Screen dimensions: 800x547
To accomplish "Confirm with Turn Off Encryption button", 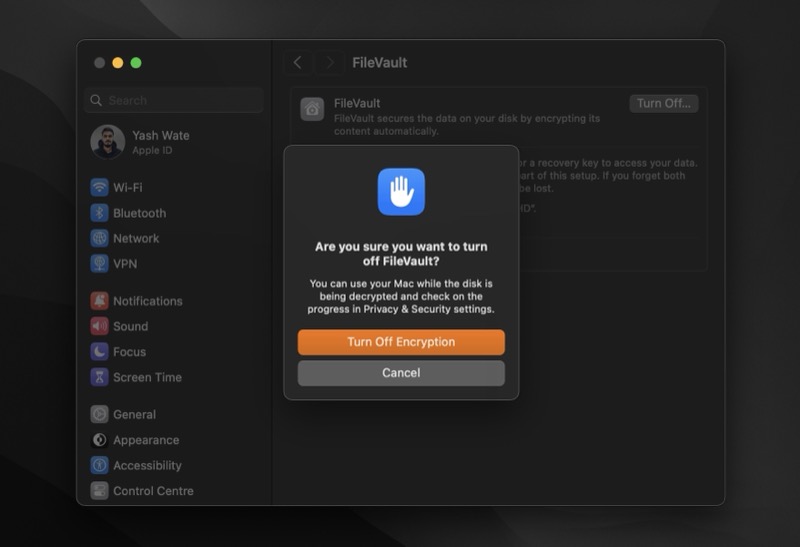I will pyautogui.click(x=401, y=342).
